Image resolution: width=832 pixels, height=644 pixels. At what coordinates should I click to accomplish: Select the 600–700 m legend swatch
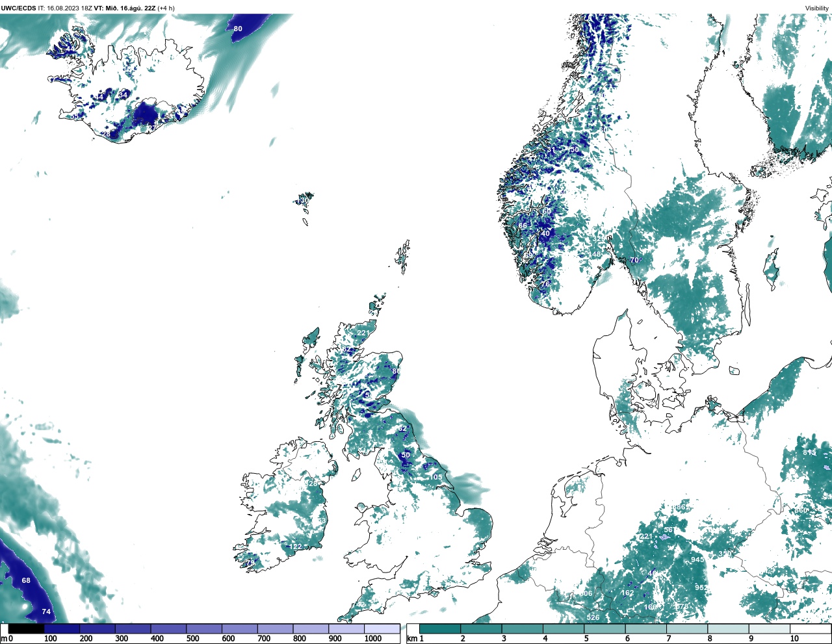[x=239, y=629]
